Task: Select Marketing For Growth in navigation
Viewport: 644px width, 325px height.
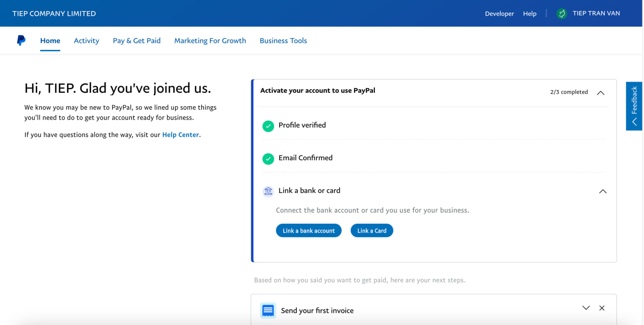Action: tap(210, 41)
